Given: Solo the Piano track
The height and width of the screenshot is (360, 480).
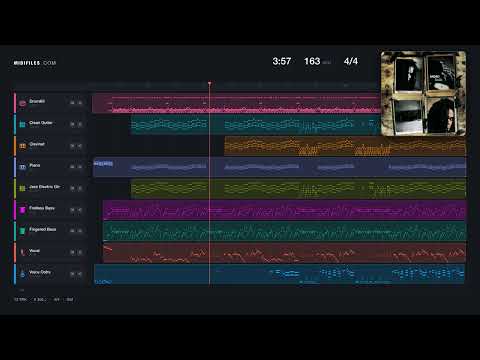Looking at the screenshot, I should 80,167.
